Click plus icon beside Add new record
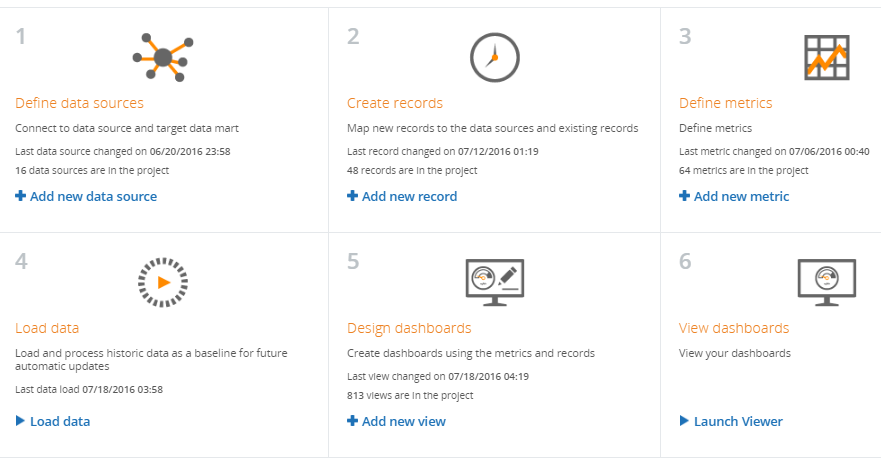881x476 pixels. (x=353, y=197)
